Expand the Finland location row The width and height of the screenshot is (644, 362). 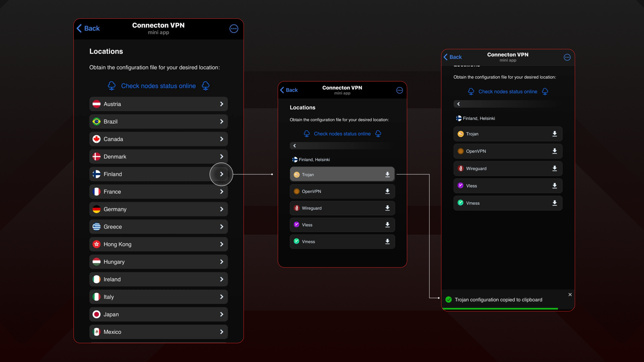[x=158, y=174]
